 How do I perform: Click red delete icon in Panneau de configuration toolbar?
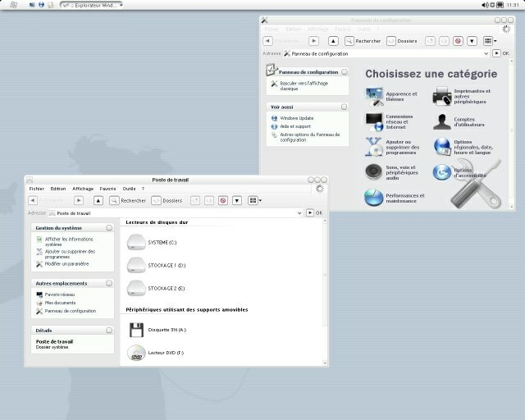[x=458, y=41]
